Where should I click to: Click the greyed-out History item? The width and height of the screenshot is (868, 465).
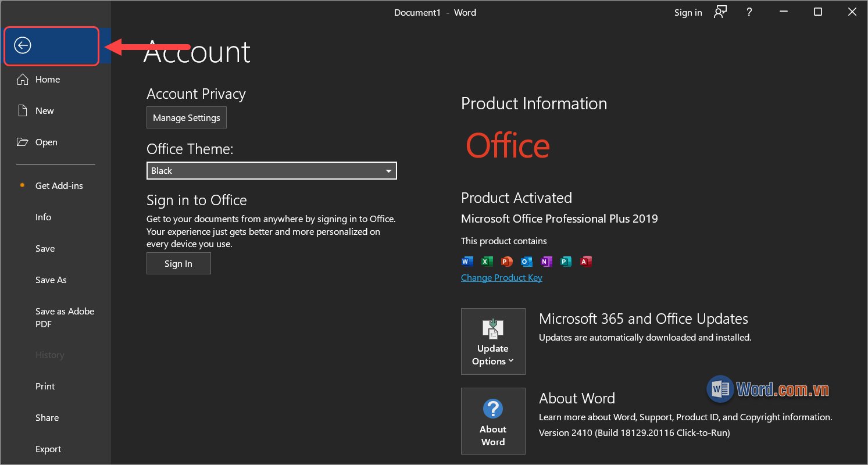click(50, 355)
